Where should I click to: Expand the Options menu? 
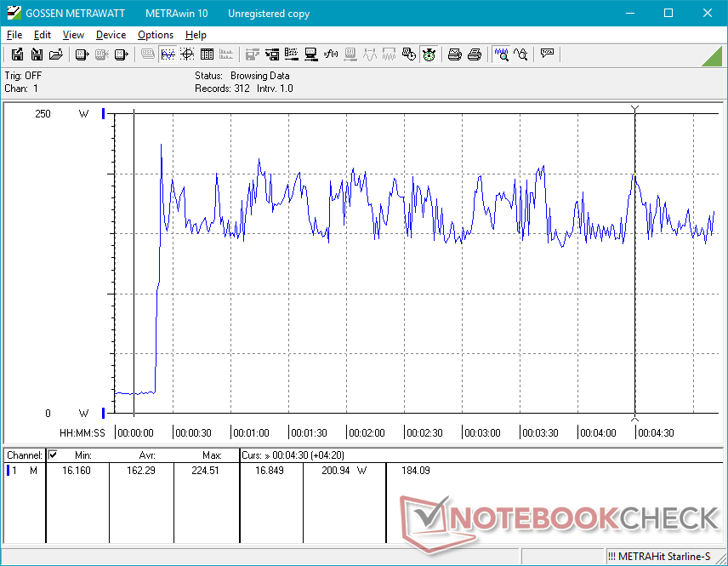pos(156,35)
